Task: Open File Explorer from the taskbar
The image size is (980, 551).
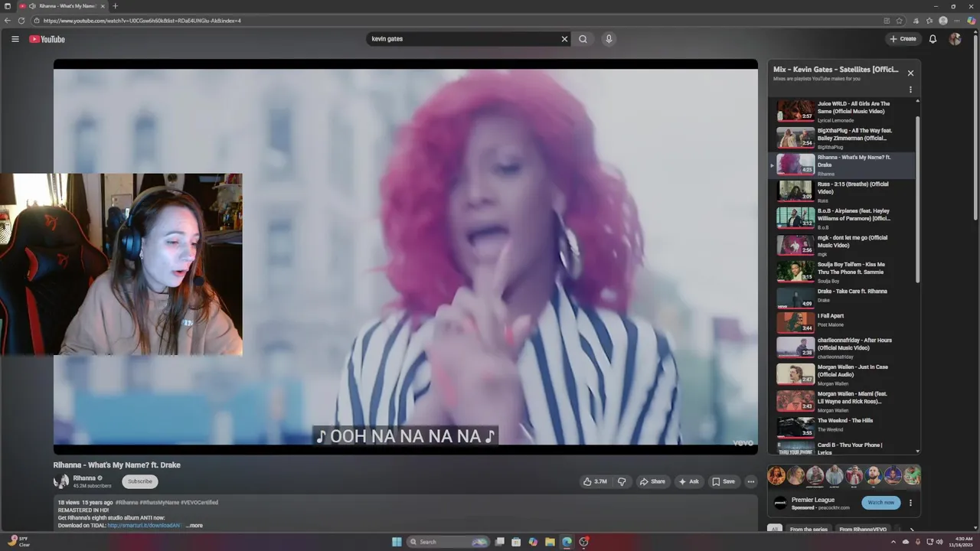Action: [550, 542]
